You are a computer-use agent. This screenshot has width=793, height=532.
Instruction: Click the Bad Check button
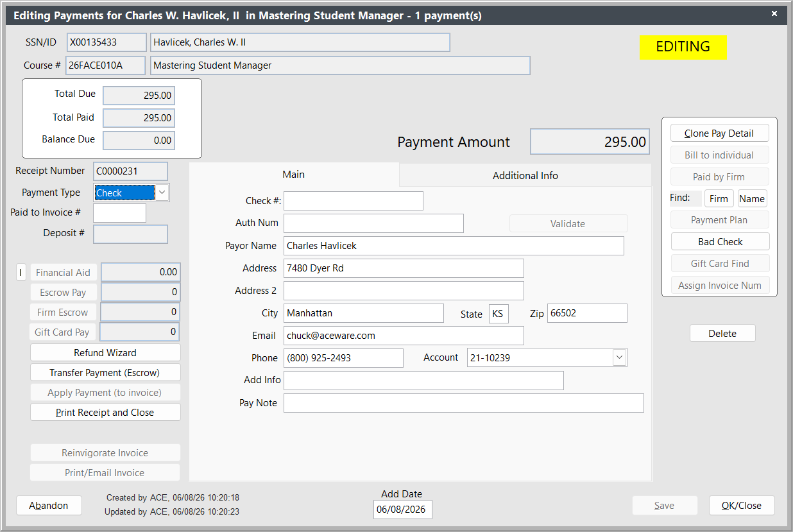coord(720,242)
